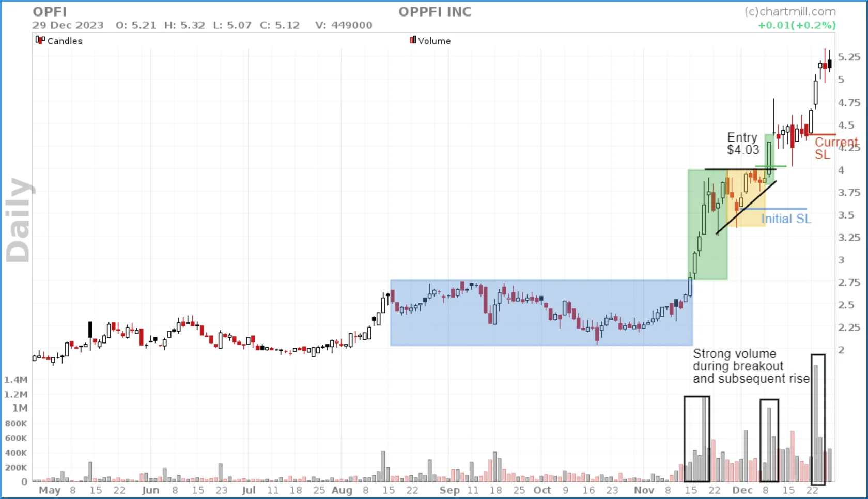Click the 5.25 price axis label
Image resolution: width=868 pixels, height=499 pixels.
[x=849, y=57]
